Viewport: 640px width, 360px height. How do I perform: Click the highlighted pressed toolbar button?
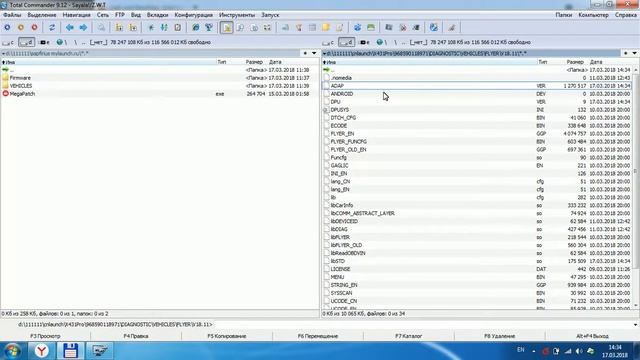point(227,27)
